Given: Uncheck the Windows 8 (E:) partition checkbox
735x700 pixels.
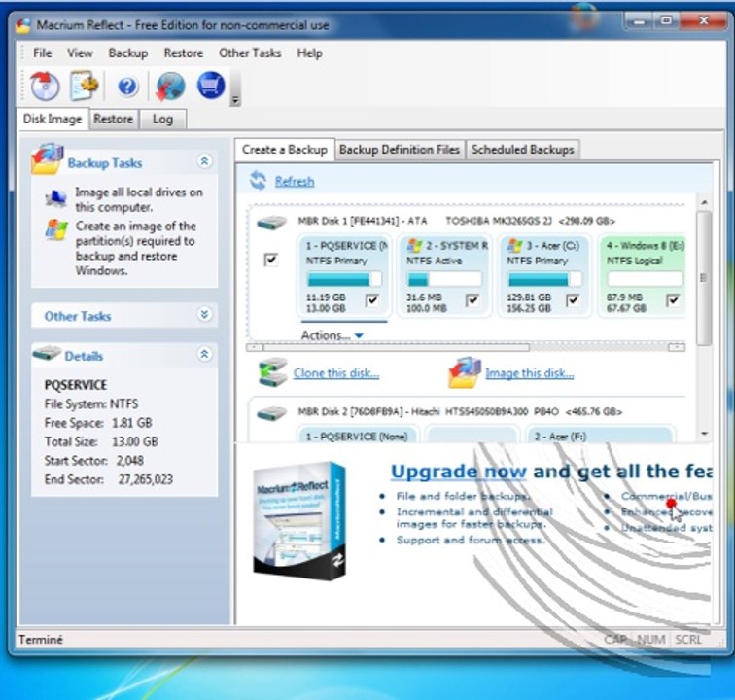Looking at the screenshot, I should (673, 300).
